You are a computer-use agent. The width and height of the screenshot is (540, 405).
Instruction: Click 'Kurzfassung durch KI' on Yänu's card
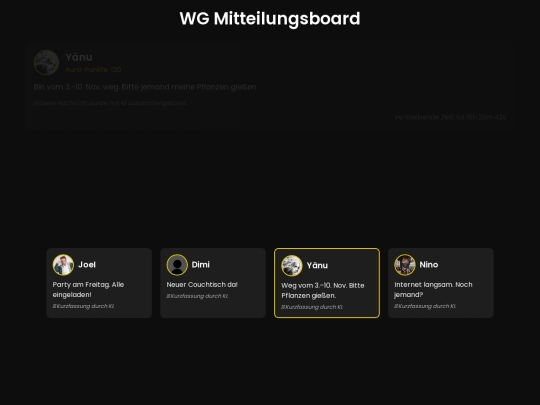314,307
